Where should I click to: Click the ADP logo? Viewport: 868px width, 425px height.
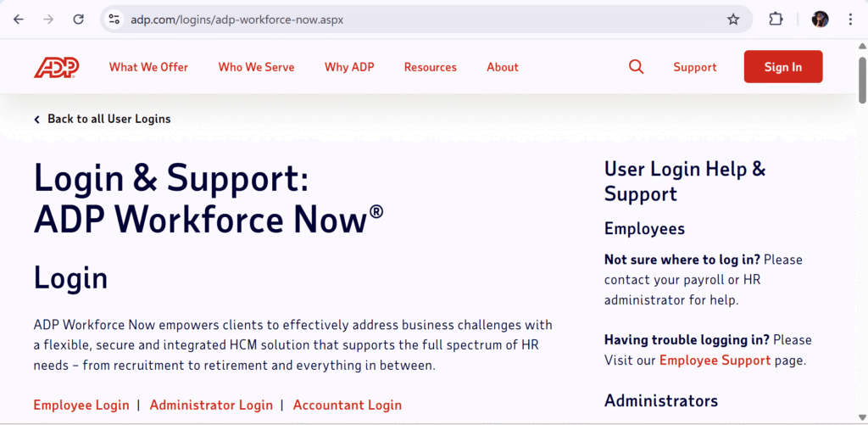coord(57,67)
